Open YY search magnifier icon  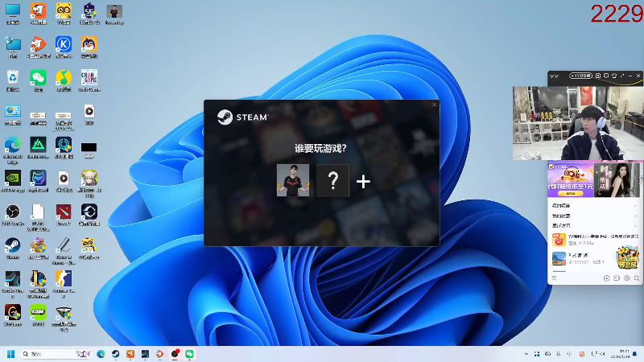coord(637,278)
